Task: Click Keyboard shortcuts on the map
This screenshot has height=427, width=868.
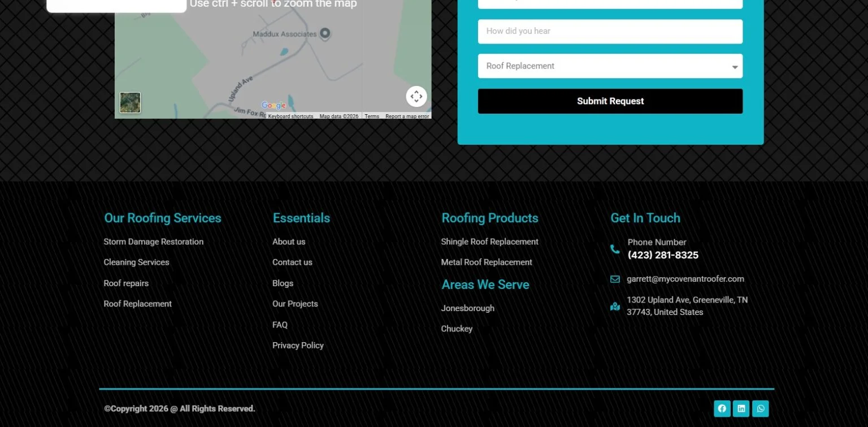Action: tap(290, 117)
